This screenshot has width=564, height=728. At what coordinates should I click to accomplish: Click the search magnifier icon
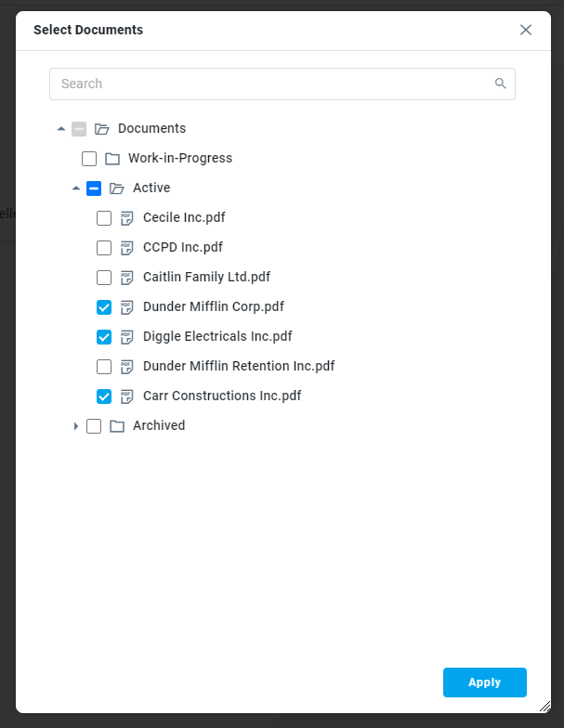point(501,84)
